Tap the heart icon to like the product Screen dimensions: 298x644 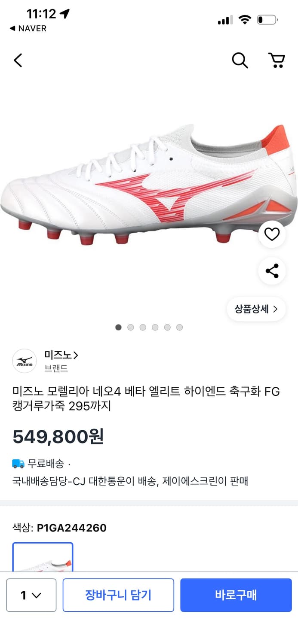click(x=272, y=234)
